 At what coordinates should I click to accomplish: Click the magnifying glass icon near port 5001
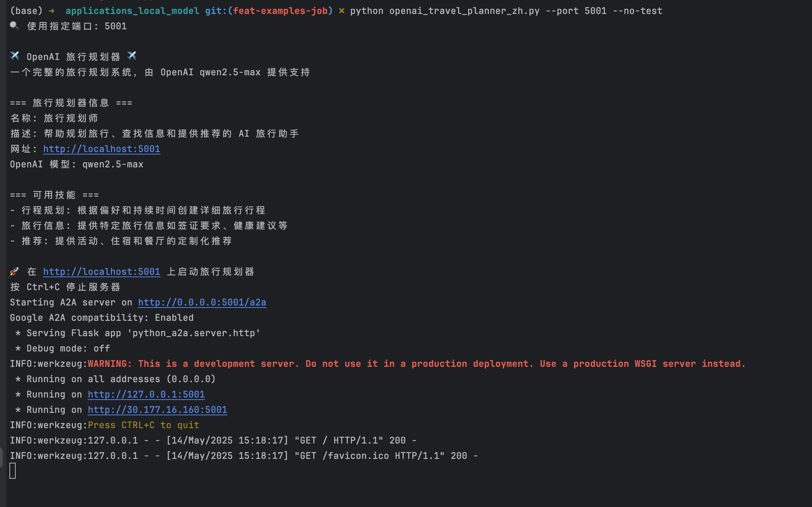[14, 25]
